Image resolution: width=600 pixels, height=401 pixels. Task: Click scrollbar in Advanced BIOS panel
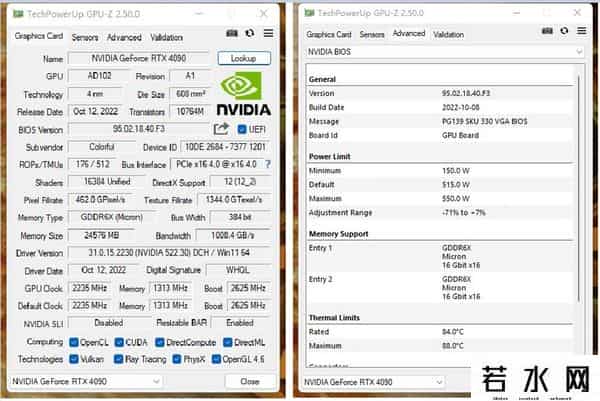[x=579, y=187]
